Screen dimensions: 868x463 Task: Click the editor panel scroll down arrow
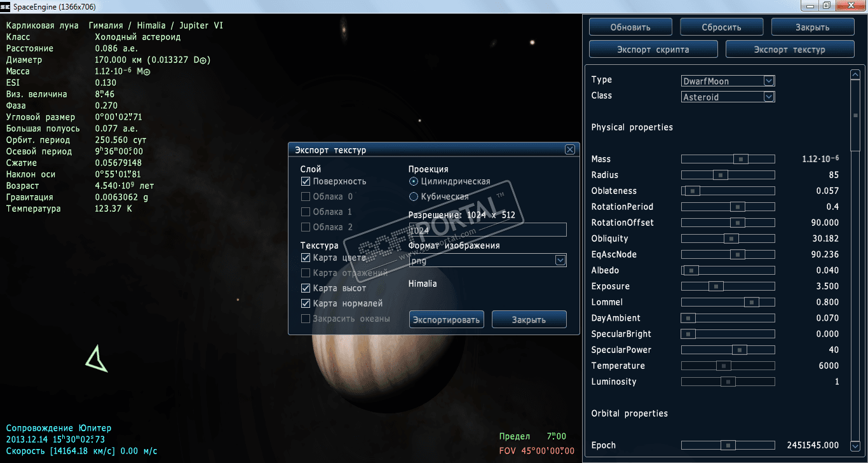pos(855,445)
